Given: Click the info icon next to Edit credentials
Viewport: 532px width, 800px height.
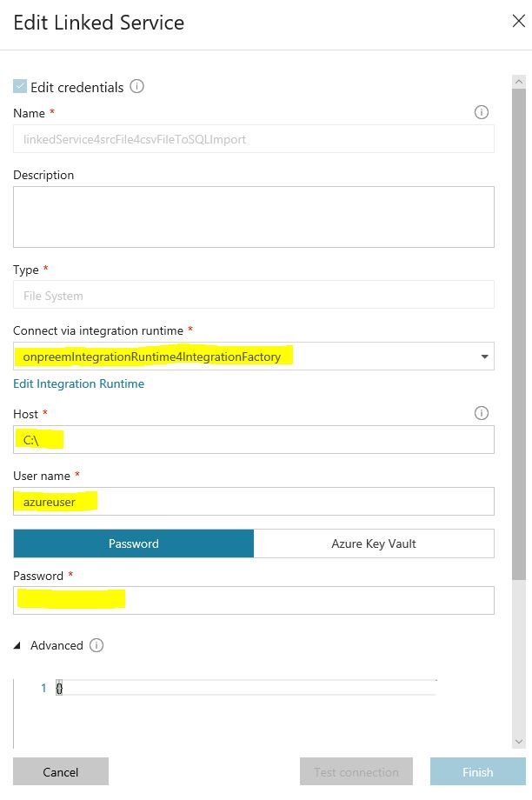Looking at the screenshot, I should [x=136, y=86].
